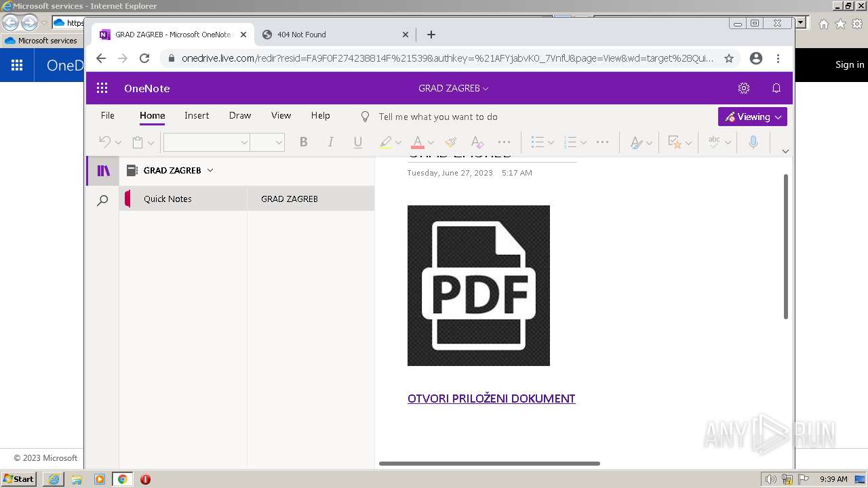Expand the bullet list style dropdown
The width and height of the screenshot is (868, 488).
[551, 143]
